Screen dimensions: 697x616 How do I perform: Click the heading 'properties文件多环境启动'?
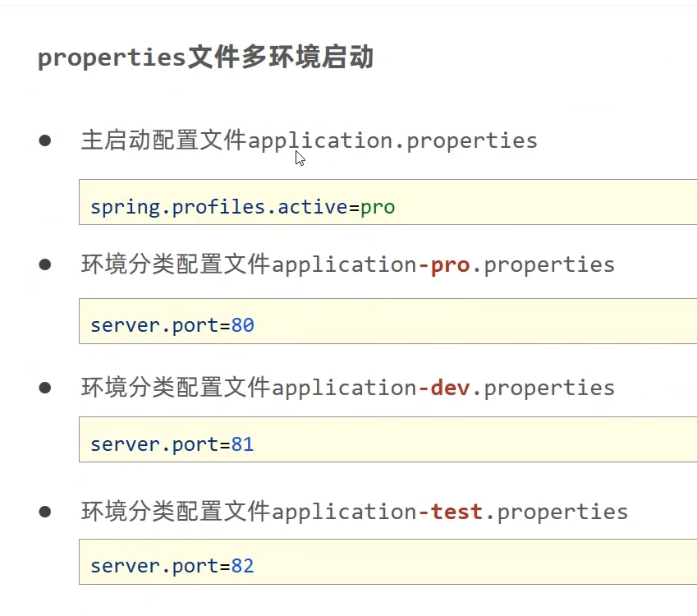pyautogui.click(x=205, y=57)
